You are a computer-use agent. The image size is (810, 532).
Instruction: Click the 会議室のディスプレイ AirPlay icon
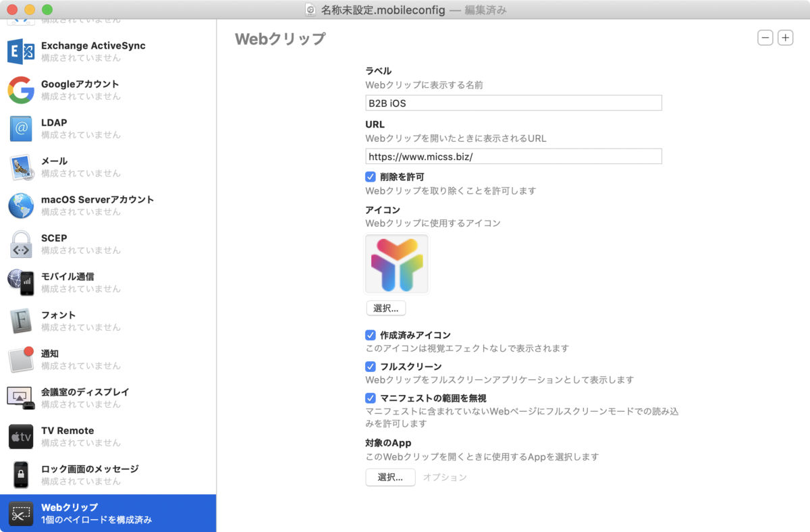point(21,398)
